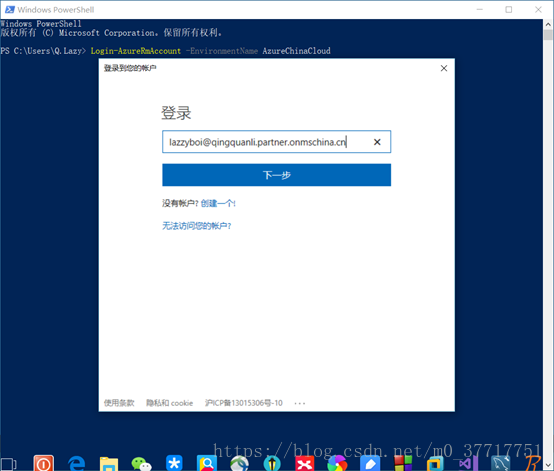Open WeChat from the taskbar
The image size is (554, 471).
141,464
